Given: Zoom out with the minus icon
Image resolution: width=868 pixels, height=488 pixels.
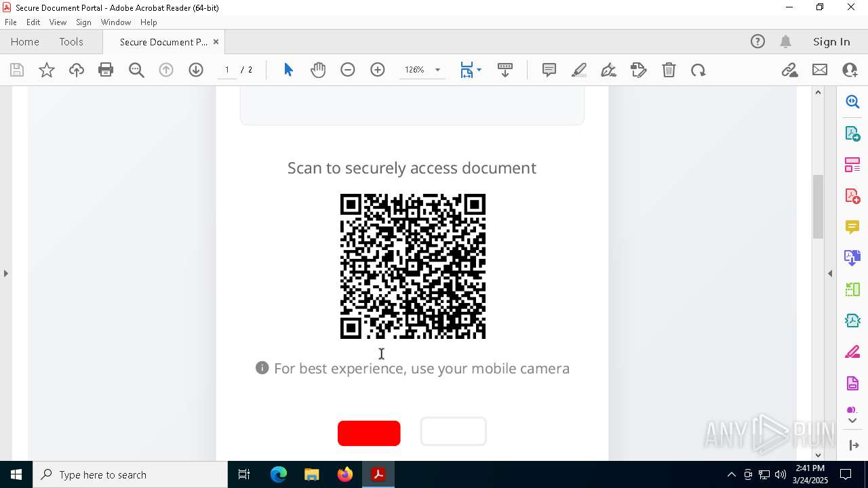Looking at the screenshot, I should click(348, 70).
